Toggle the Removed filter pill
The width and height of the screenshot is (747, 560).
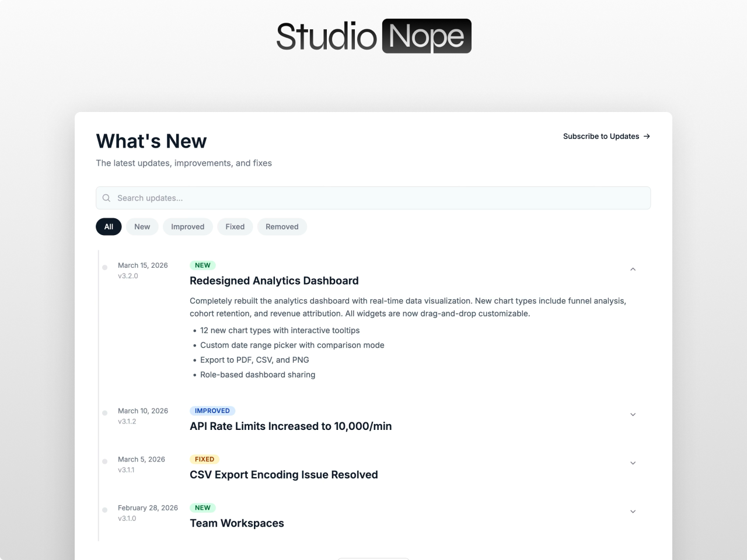pyautogui.click(x=282, y=226)
